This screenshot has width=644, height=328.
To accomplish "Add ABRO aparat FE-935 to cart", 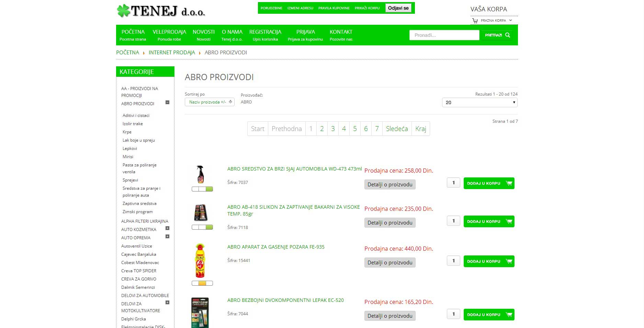I will pos(489,261).
